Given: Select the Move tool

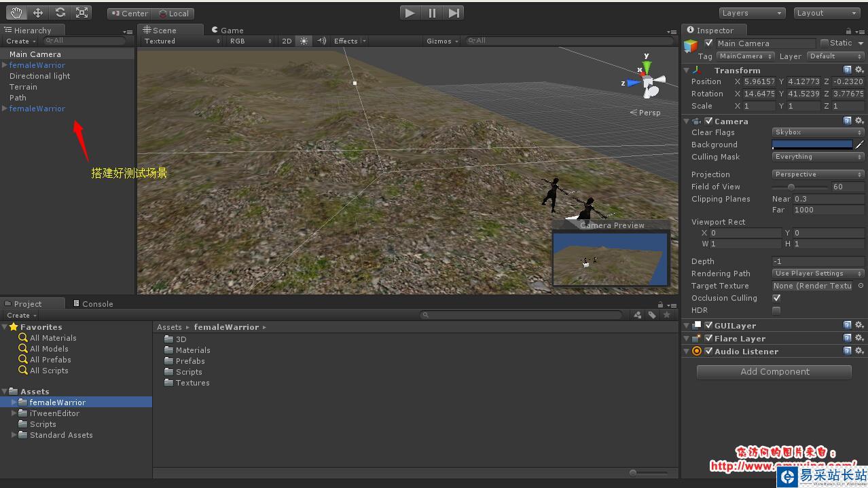Looking at the screenshot, I should pos(38,12).
